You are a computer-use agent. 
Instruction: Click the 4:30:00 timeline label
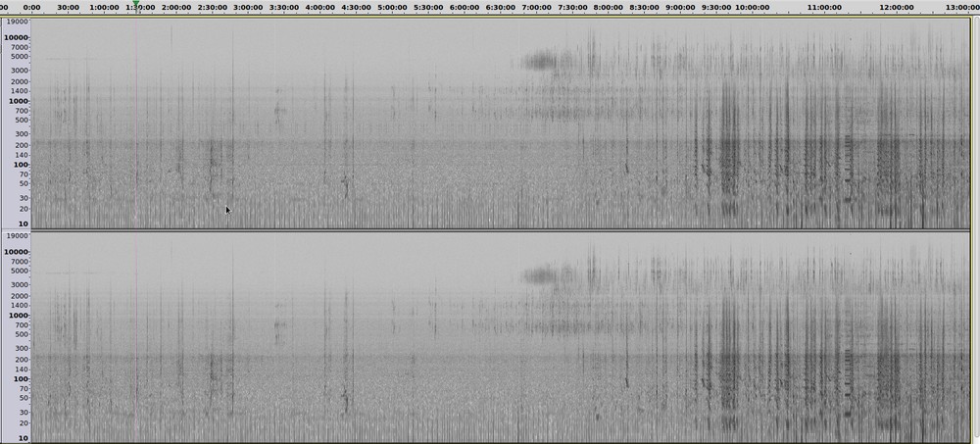pos(356,7)
